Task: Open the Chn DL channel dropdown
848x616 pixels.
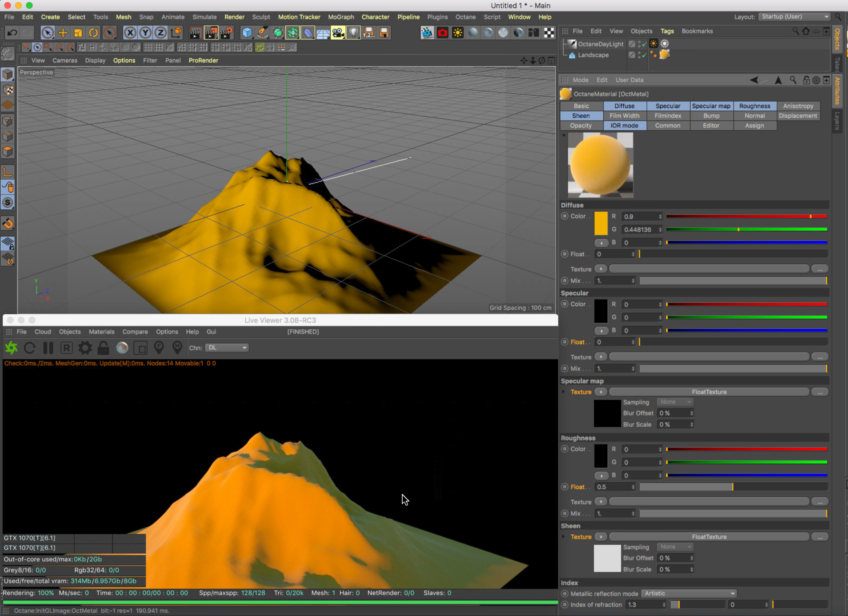Action: [227, 348]
